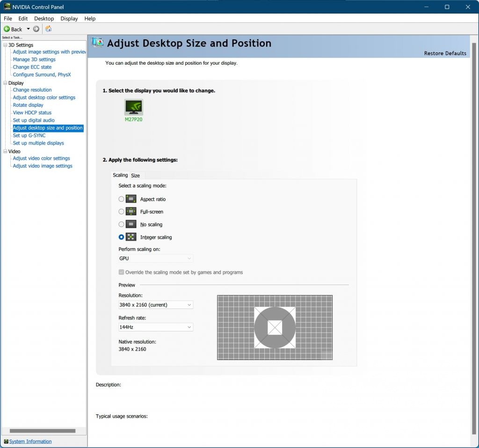The width and height of the screenshot is (479, 448).
Task: Select the M27P20 display monitor icon
Action: 133,107
